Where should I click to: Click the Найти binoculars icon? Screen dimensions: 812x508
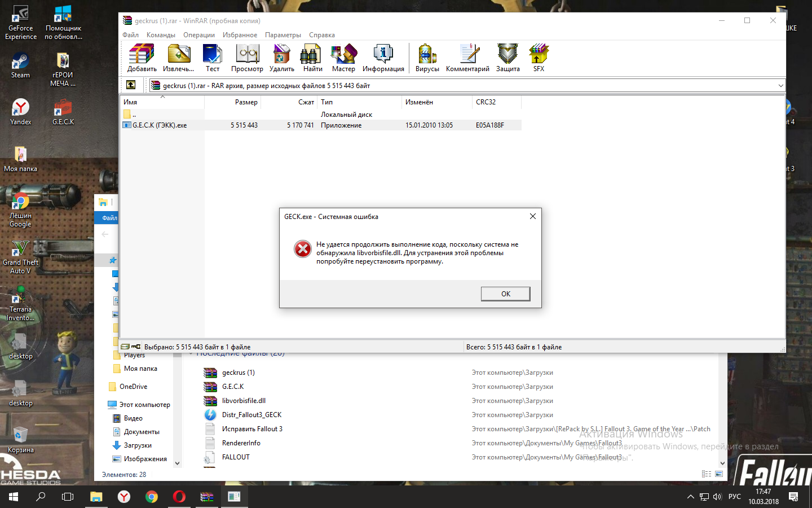point(312,58)
